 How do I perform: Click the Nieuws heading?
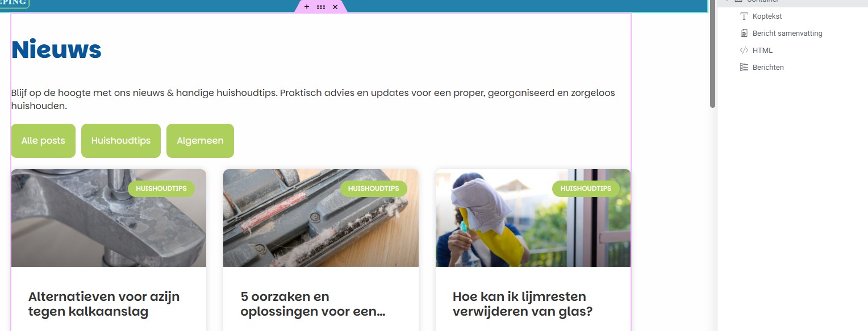(x=56, y=49)
